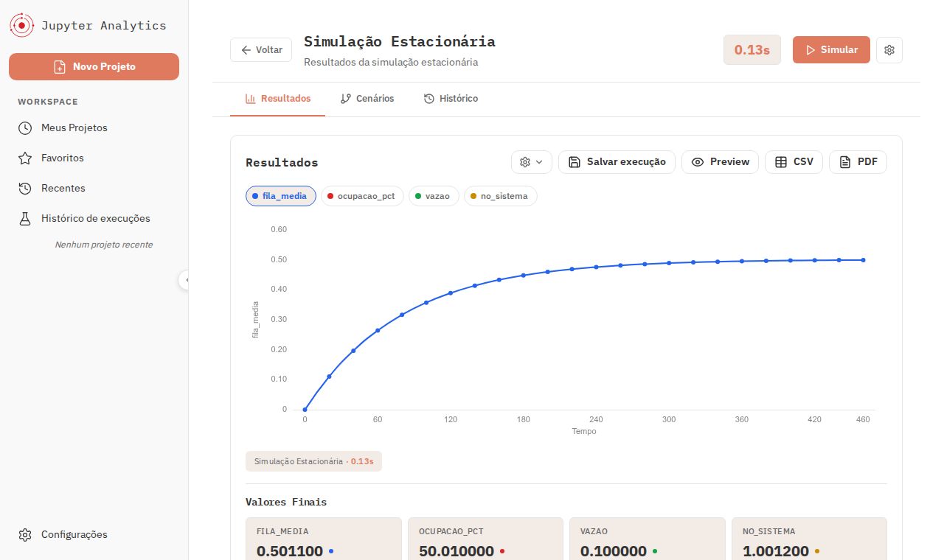The image size is (944, 560).
Task: Open Histórico de execuções
Action: [x=94, y=218]
